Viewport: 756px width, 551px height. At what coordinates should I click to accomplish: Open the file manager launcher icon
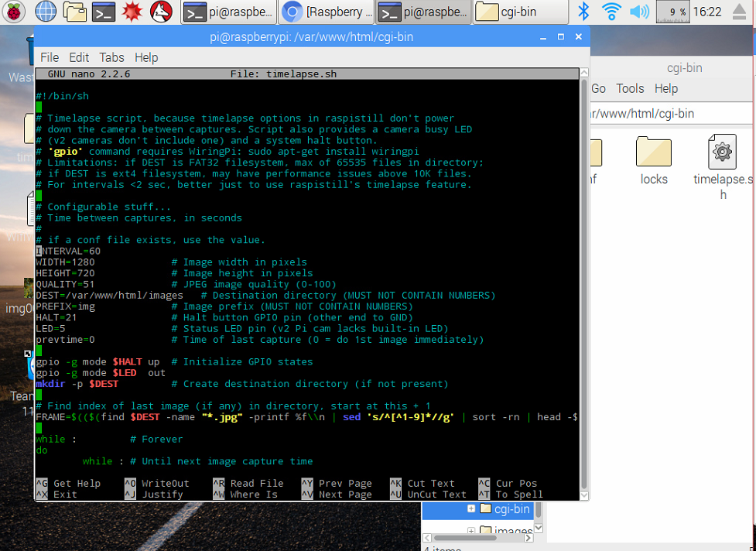click(x=75, y=12)
